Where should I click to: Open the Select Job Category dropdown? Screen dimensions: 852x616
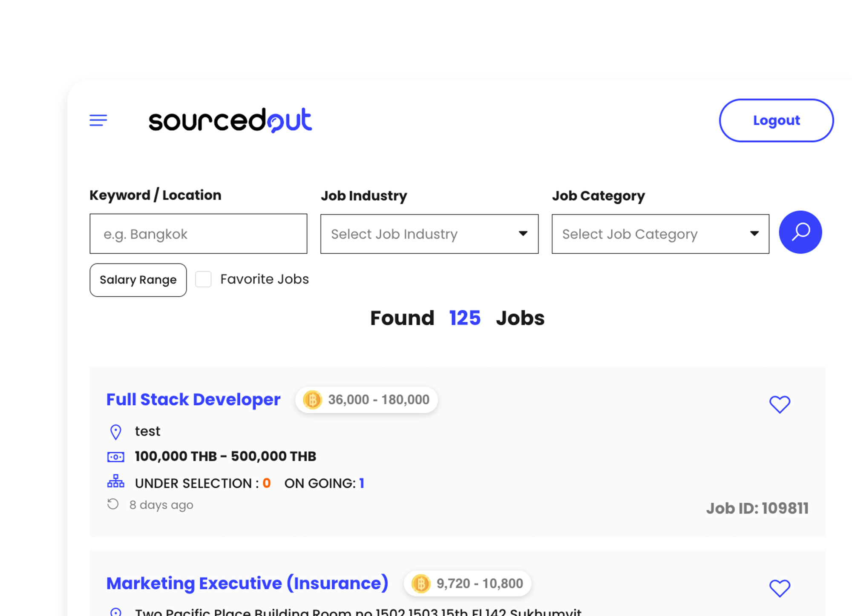pyautogui.click(x=660, y=234)
